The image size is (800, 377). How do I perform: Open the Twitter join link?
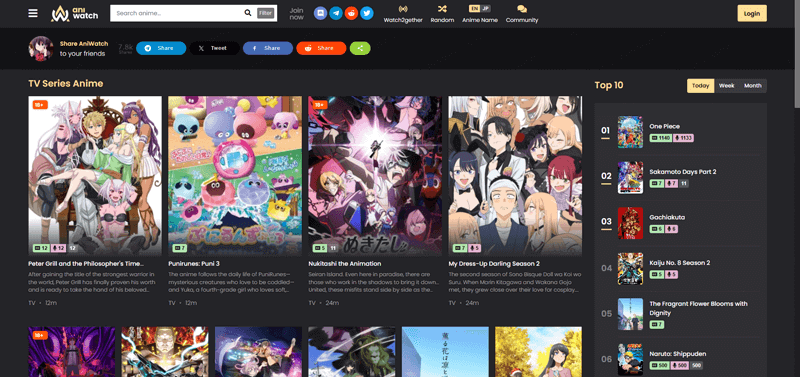367,13
